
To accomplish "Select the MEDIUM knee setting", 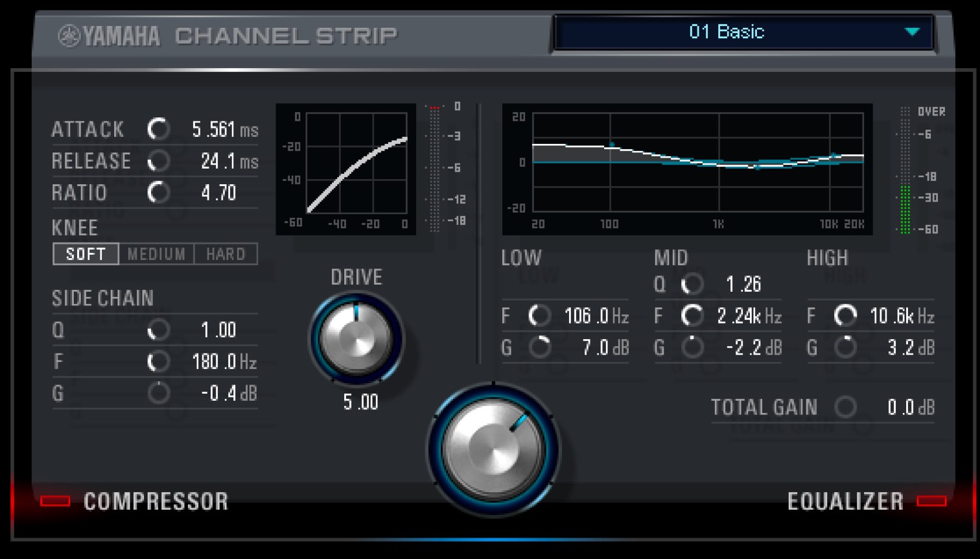I will [156, 254].
